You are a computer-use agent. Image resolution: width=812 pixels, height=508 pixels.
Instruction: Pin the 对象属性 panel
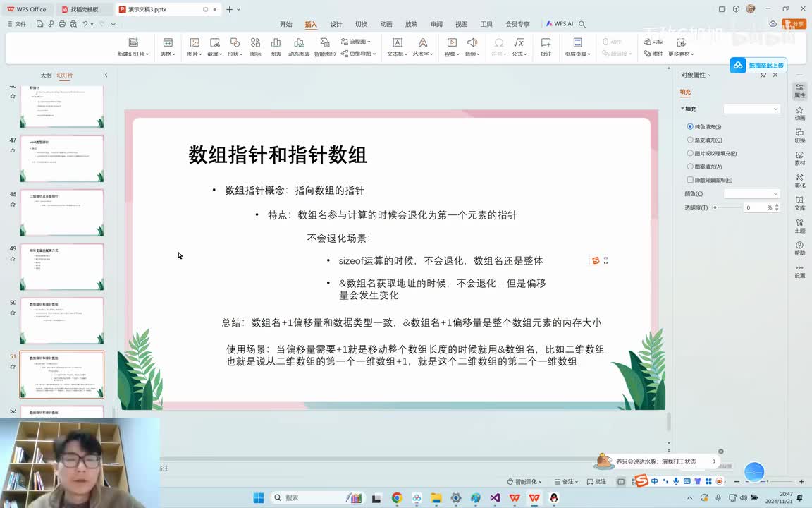(x=763, y=75)
